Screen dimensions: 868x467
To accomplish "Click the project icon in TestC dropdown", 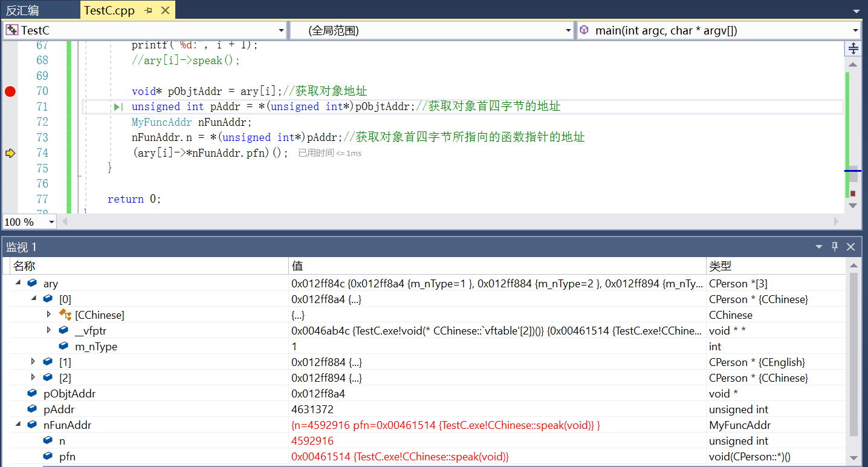I will coord(12,30).
